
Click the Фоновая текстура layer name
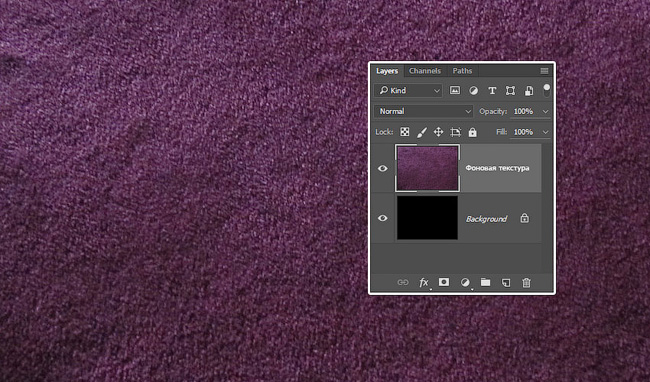(497, 168)
